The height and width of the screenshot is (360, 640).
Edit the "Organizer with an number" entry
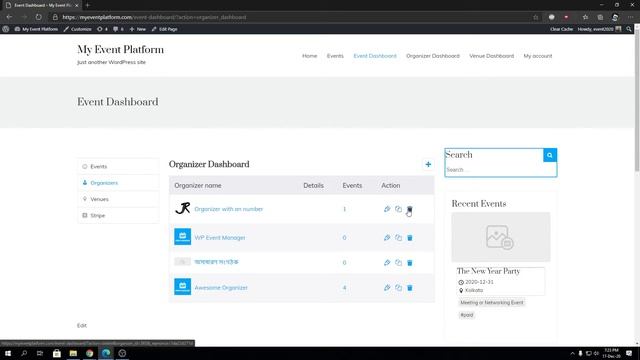tap(387, 209)
